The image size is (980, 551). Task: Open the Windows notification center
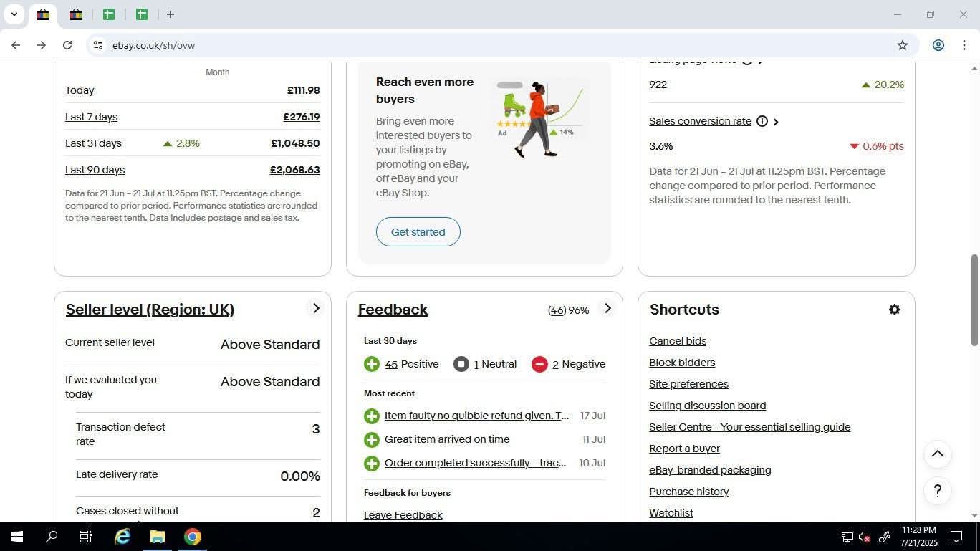[956, 537]
